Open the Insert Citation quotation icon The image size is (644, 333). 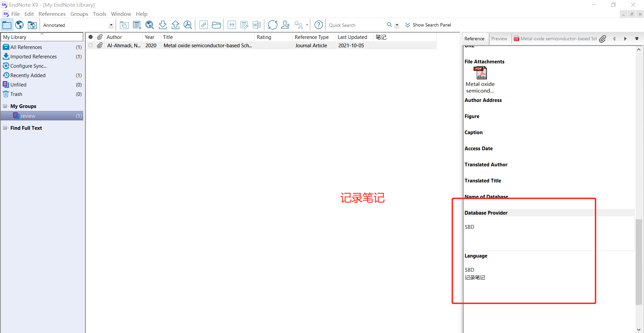[231, 25]
